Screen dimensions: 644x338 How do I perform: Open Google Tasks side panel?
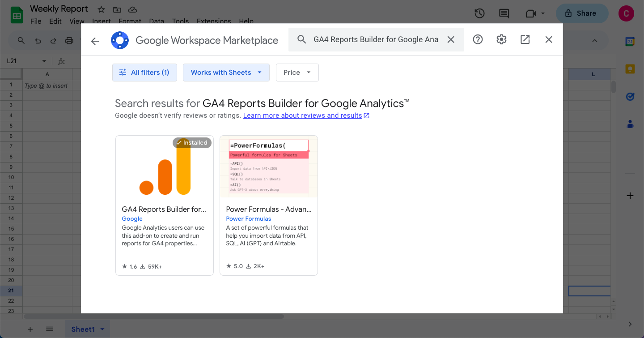(x=630, y=96)
